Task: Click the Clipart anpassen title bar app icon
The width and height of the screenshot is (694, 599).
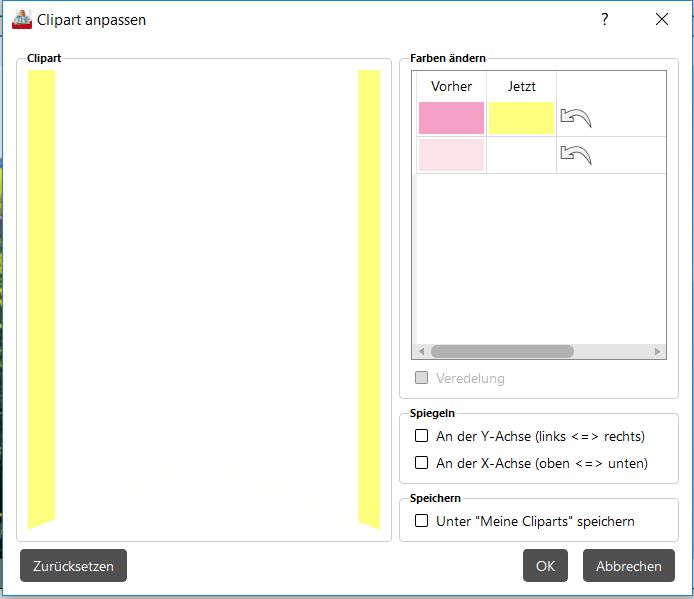Action: pyautogui.click(x=21, y=19)
